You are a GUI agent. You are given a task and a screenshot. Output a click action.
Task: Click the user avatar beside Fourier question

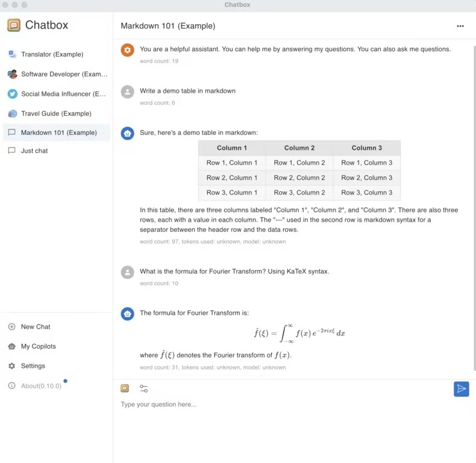[x=128, y=272]
